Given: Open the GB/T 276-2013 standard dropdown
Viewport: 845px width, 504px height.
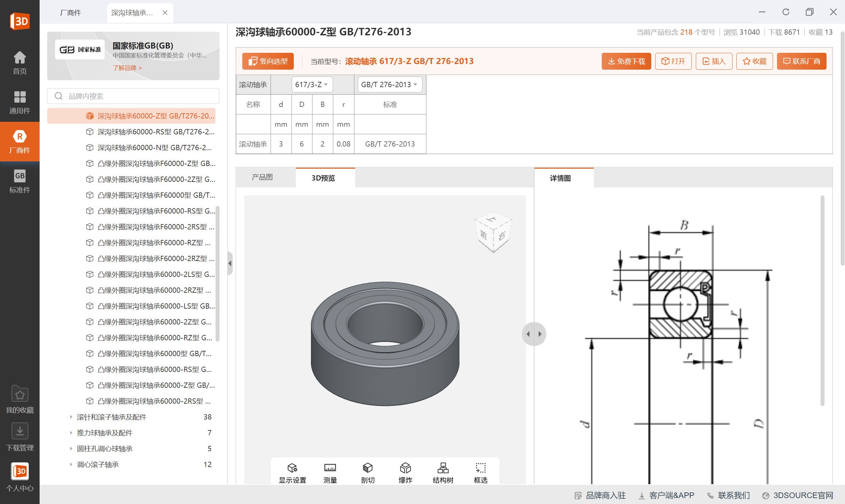Looking at the screenshot, I should (x=389, y=84).
